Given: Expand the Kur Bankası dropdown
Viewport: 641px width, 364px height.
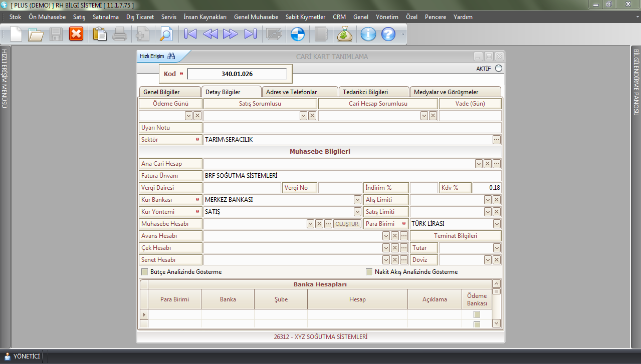Looking at the screenshot, I should coord(357,200).
